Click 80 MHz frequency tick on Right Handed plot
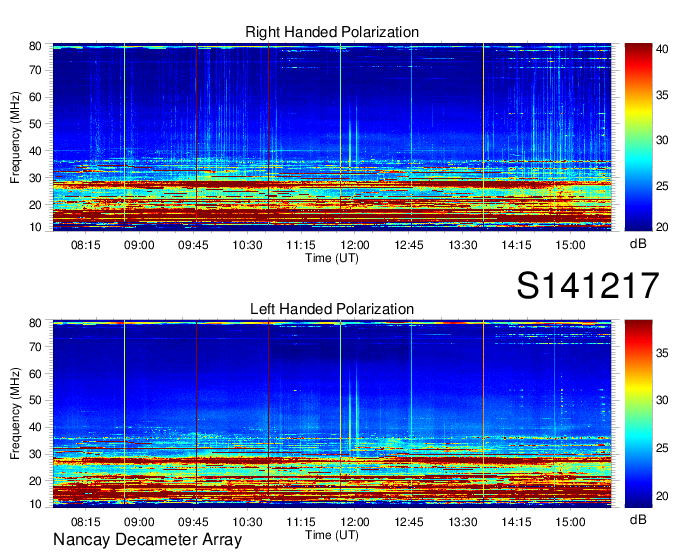Screen dimensions: 680x552 coord(35,46)
